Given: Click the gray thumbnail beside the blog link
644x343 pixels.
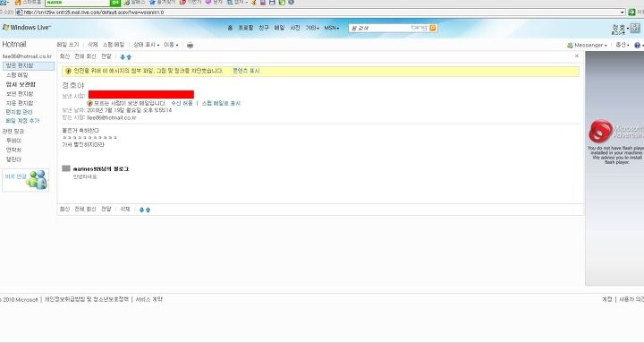Looking at the screenshot, I should [66, 168].
